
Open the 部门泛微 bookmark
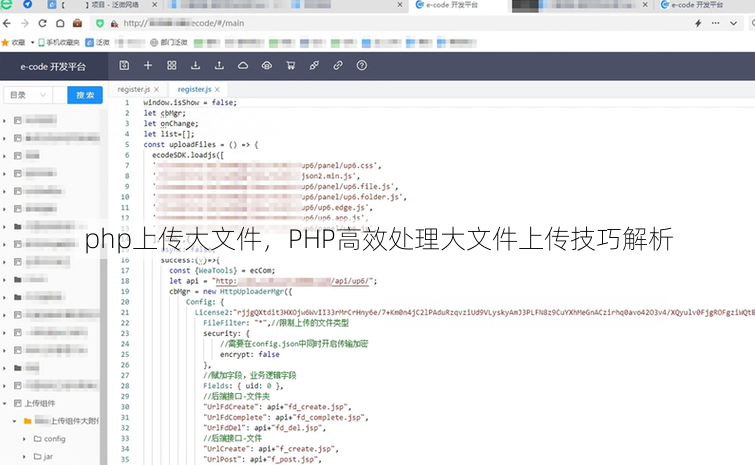(169, 42)
